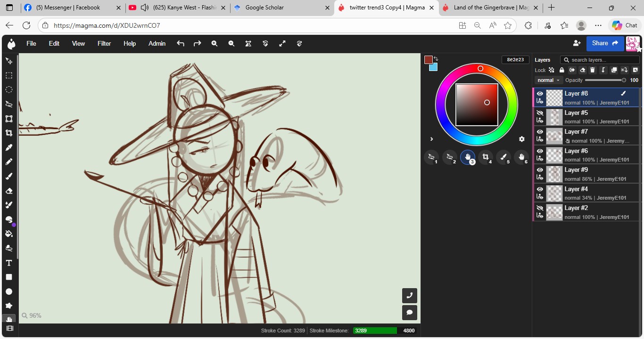Image resolution: width=644 pixels, height=339 pixels.
Task: Hide Layer #8 using its eye icon
Action: click(x=540, y=94)
